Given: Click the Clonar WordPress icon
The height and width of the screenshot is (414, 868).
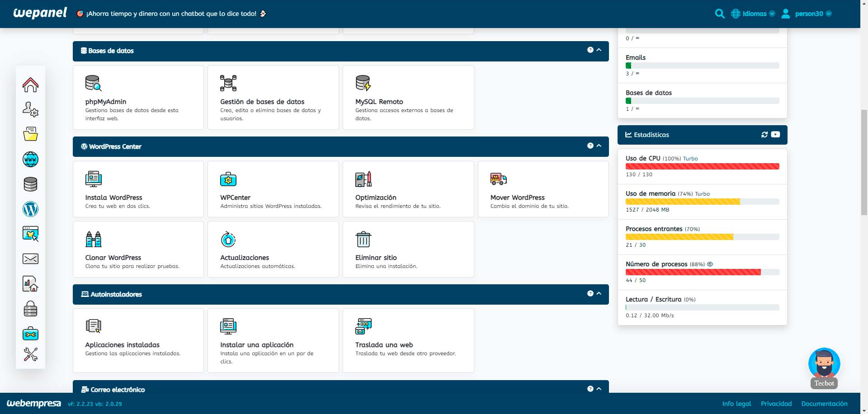Looking at the screenshot, I should tap(93, 239).
